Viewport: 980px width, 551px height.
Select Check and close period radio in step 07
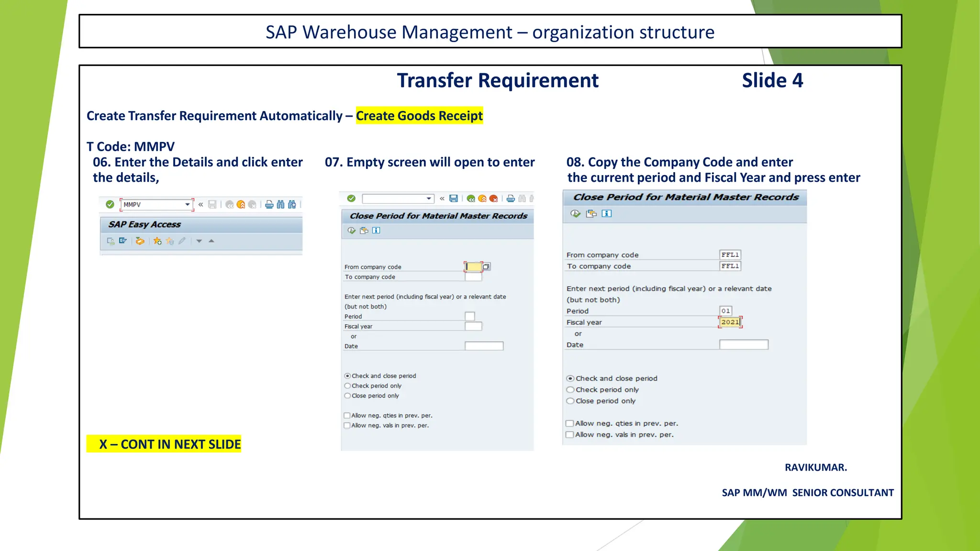tap(347, 376)
